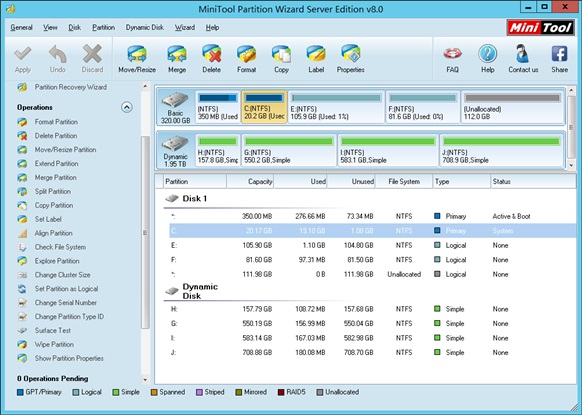Click the Copy toolbar icon
This screenshot has width=582, height=415.
281,54
